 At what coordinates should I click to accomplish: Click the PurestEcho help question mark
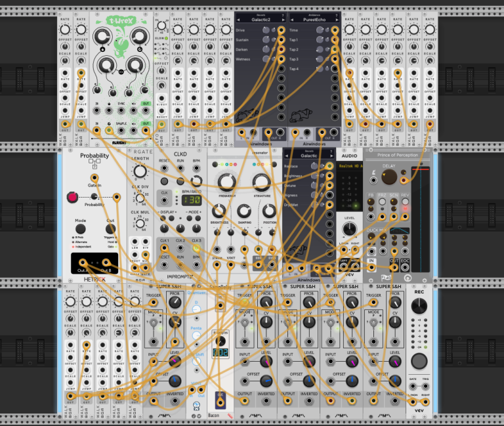(337, 15)
